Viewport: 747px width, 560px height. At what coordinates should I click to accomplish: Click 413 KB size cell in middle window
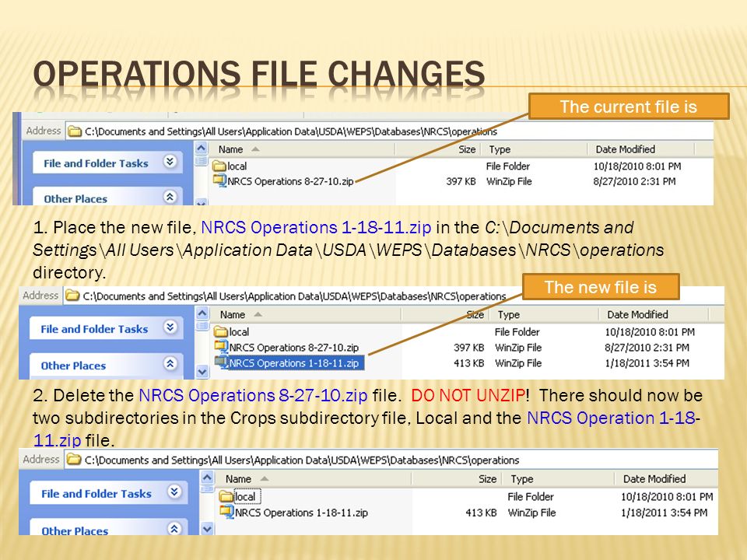tap(468, 363)
